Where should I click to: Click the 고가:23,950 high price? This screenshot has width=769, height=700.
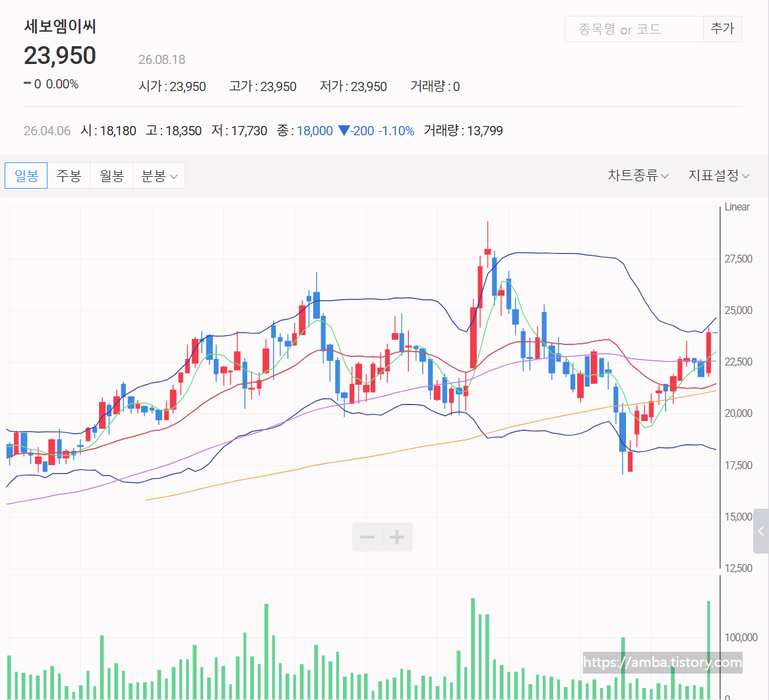tap(263, 86)
